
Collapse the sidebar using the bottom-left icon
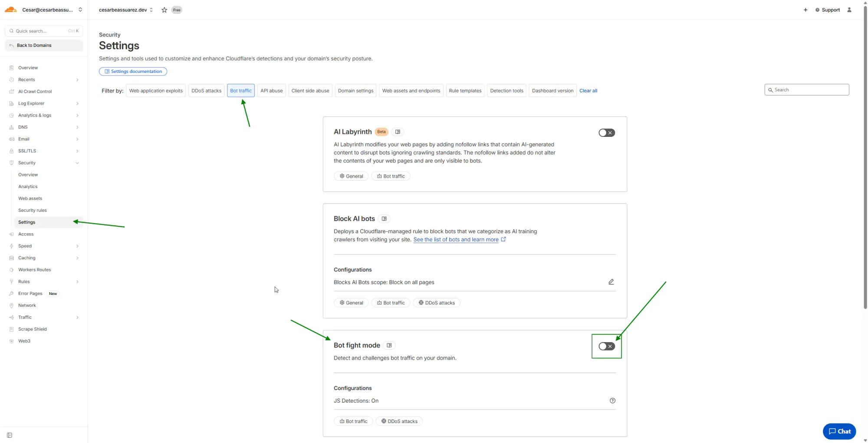click(10, 435)
